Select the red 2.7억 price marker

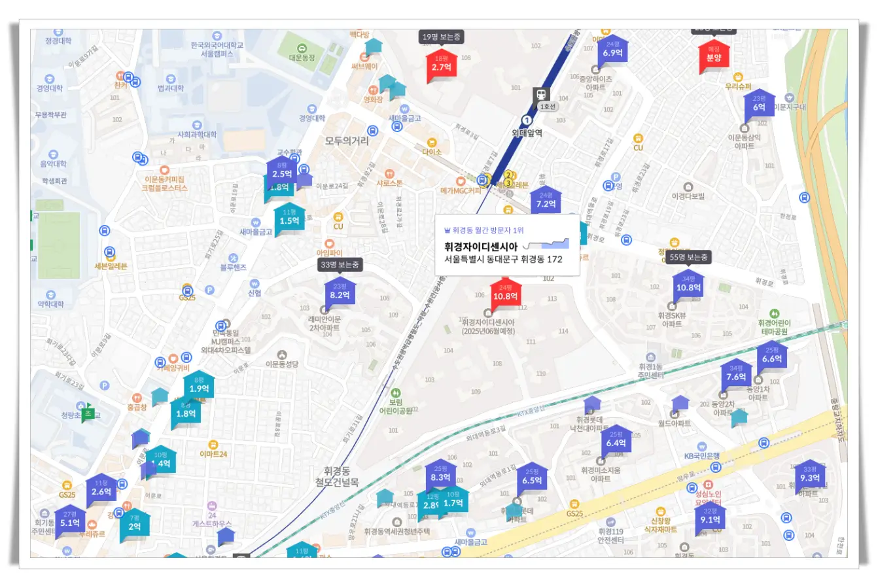tap(442, 66)
